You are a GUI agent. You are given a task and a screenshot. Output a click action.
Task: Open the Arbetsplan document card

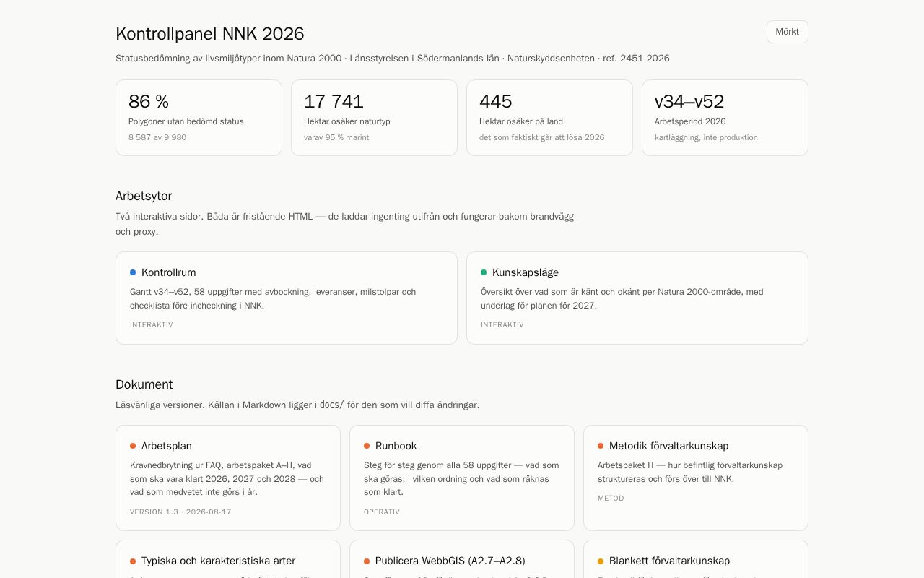pos(228,478)
